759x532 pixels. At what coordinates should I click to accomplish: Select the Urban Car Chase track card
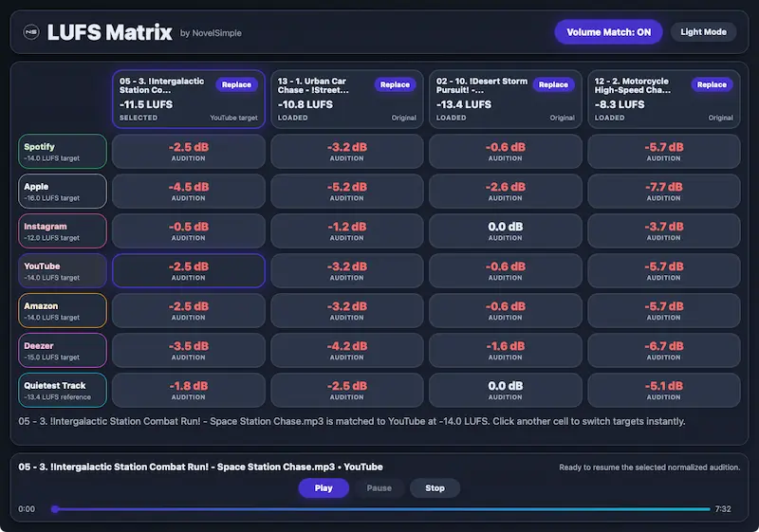(x=347, y=100)
